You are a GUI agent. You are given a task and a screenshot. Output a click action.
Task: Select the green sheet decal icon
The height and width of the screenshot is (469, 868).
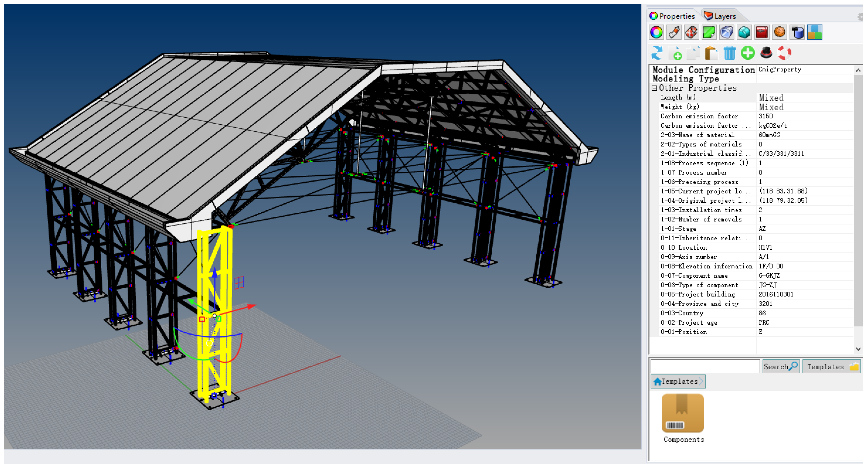coord(709,33)
